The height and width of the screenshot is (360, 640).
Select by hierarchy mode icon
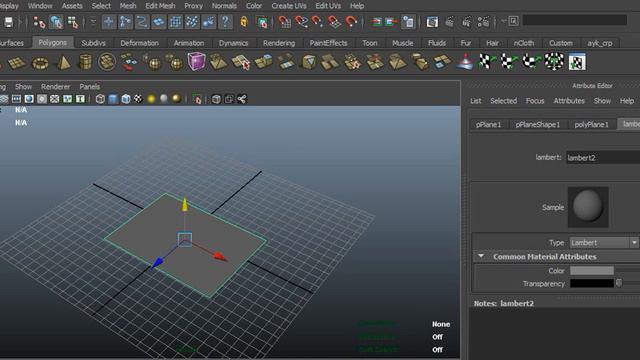[39, 22]
